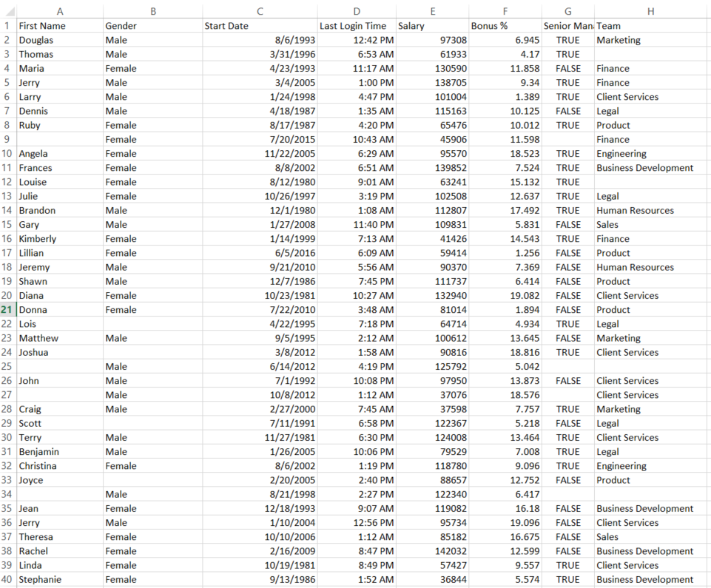Select the Start Date cell for Thomas
The height and width of the screenshot is (588, 711).
[260, 54]
